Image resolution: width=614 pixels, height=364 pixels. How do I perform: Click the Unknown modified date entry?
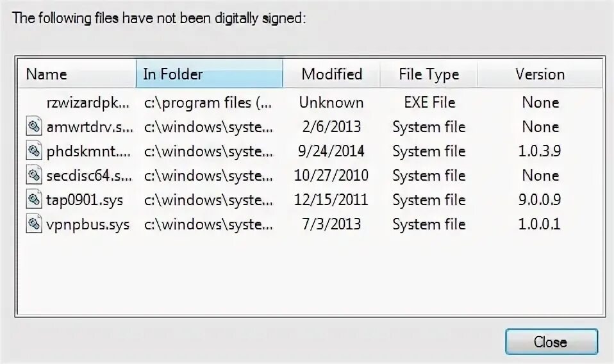(x=331, y=103)
